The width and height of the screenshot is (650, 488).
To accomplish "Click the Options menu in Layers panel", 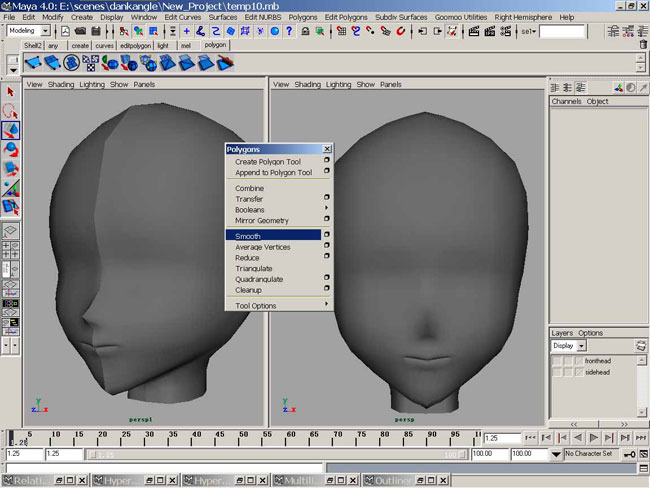I will coord(590,333).
